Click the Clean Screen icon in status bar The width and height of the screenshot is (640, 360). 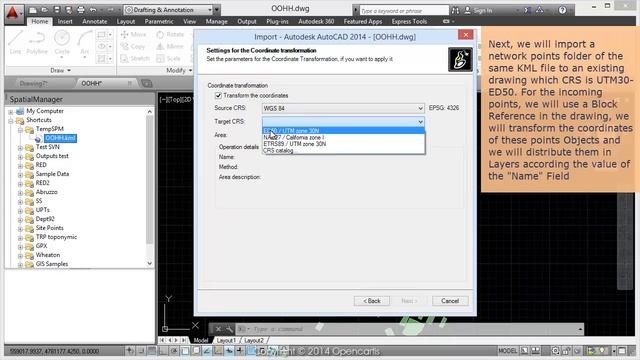[622, 351]
